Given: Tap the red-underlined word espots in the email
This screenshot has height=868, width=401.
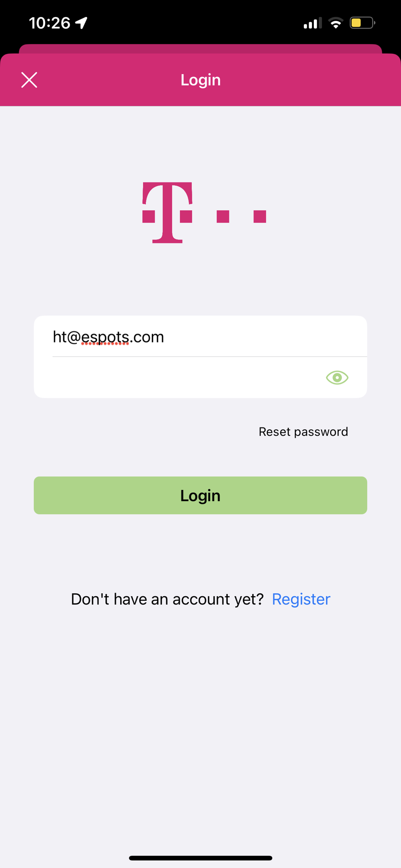Looking at the screenshot, I should pos(105,337).
